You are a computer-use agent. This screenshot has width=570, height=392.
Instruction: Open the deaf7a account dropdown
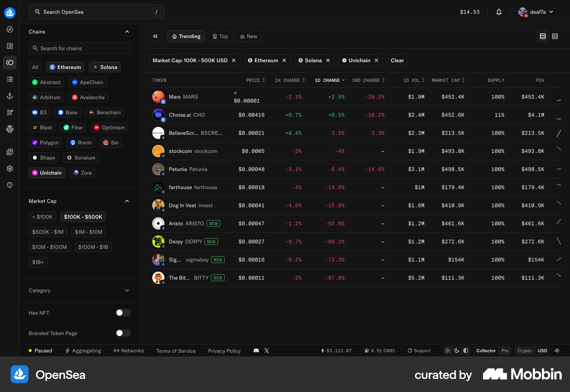click(536, 12)
